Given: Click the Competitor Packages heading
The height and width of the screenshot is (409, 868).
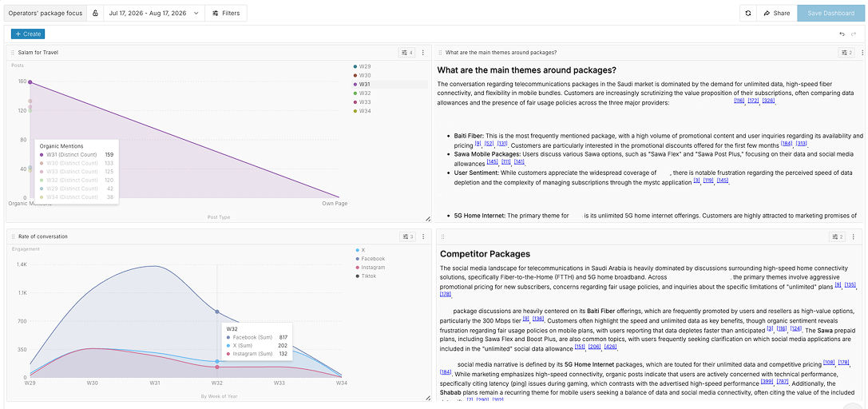Looking at the screenshot, I should click(485, 254).
